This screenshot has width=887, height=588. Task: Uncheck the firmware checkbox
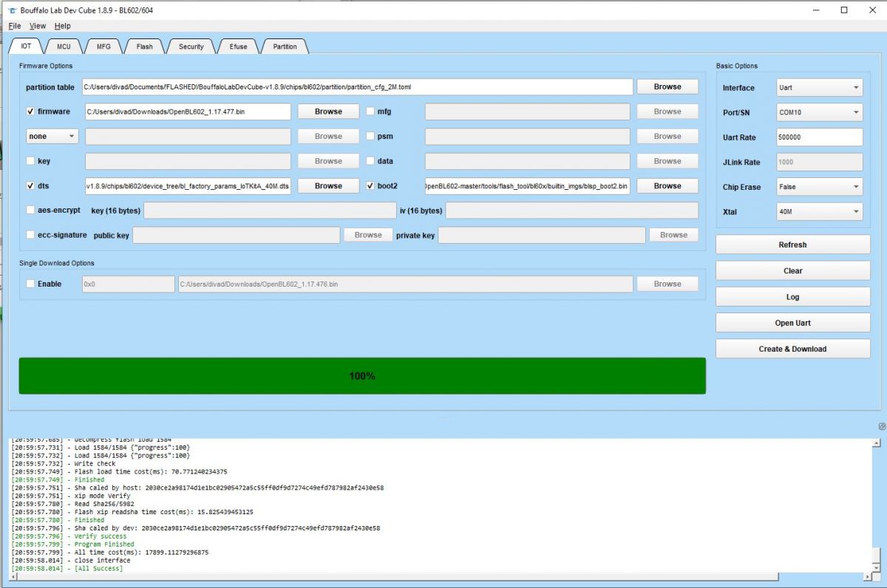coord(30,112)
